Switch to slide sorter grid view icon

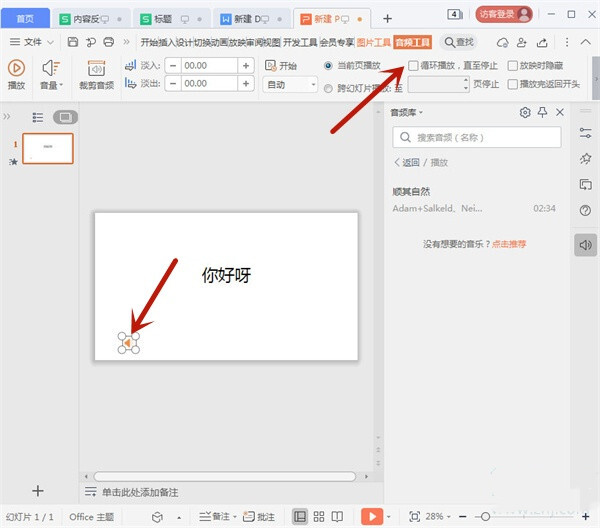[319, 516]
